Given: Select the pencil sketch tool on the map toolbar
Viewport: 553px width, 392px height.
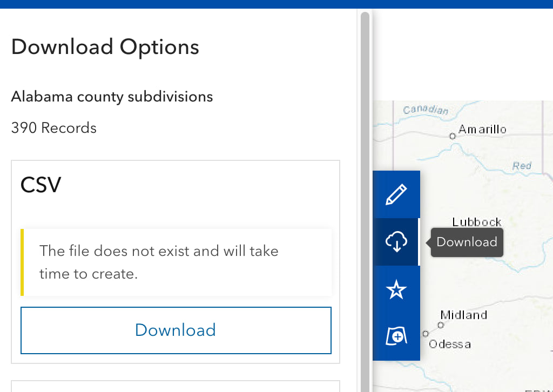Looking at the screenshot, I should coord(397,194).
